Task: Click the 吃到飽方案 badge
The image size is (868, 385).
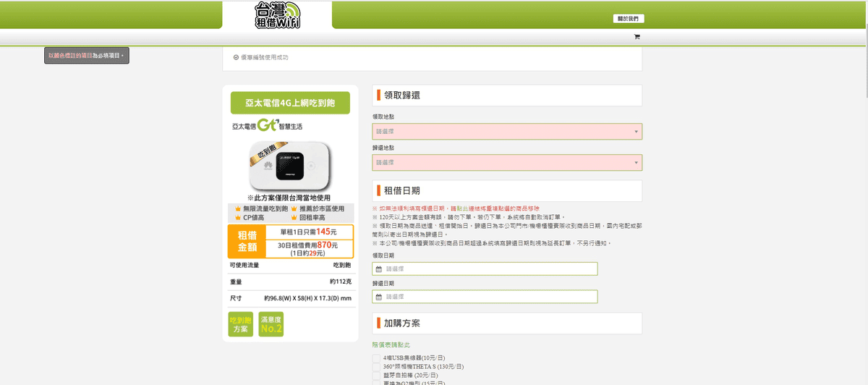Action: pyautogui.click(x=240, y=324)
